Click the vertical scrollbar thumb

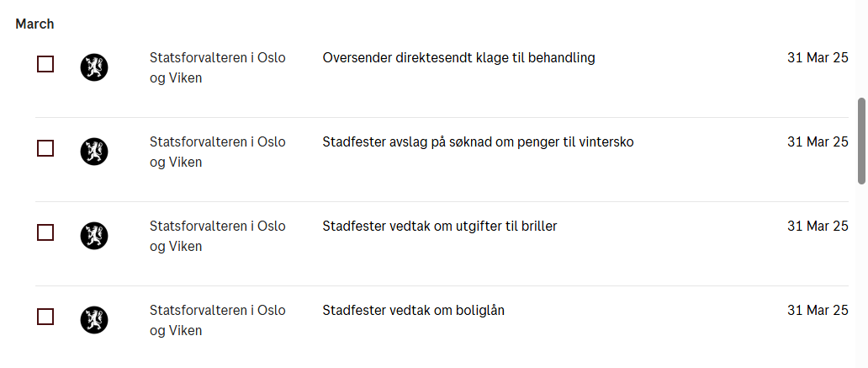[861, 141]
